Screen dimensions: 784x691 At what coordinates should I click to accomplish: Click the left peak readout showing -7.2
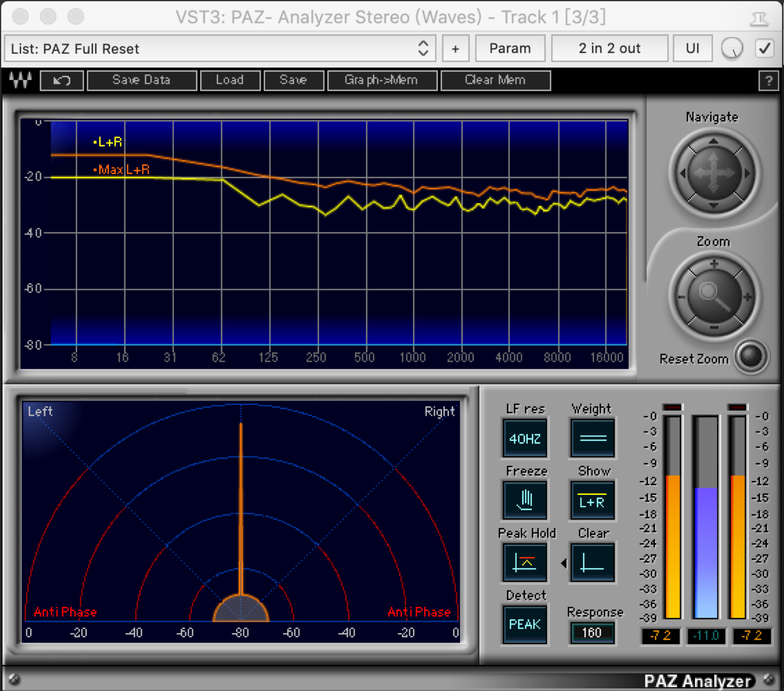(x=661, y=636)
